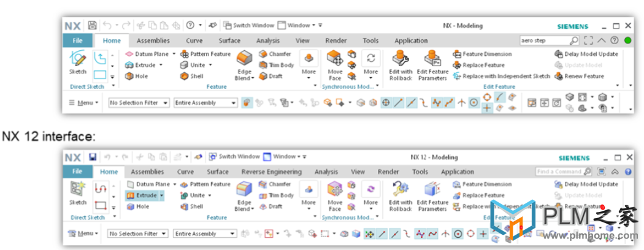Open the File tab in the upper NX window
This screenshot has height=250, width=644.
77,40
